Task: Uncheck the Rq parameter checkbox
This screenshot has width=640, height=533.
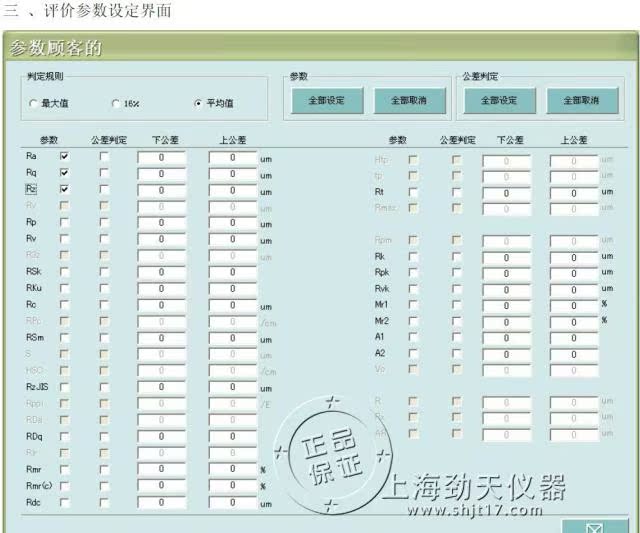Action: [65, 173]
